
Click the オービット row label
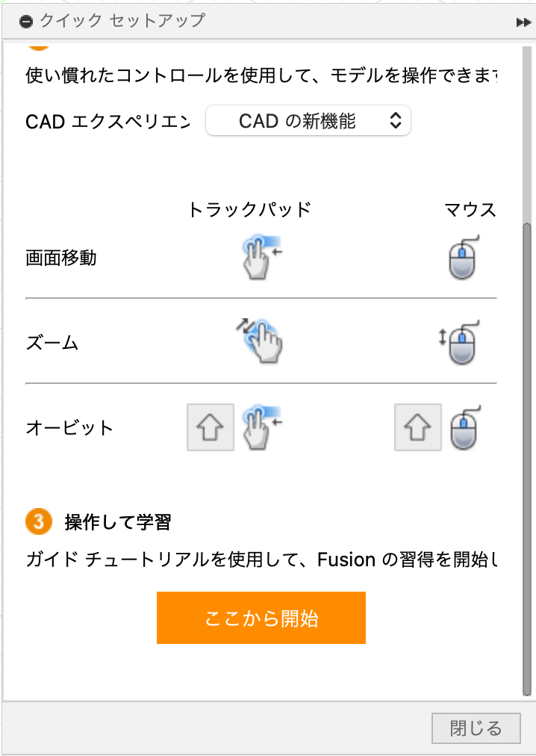click(69, 427)
